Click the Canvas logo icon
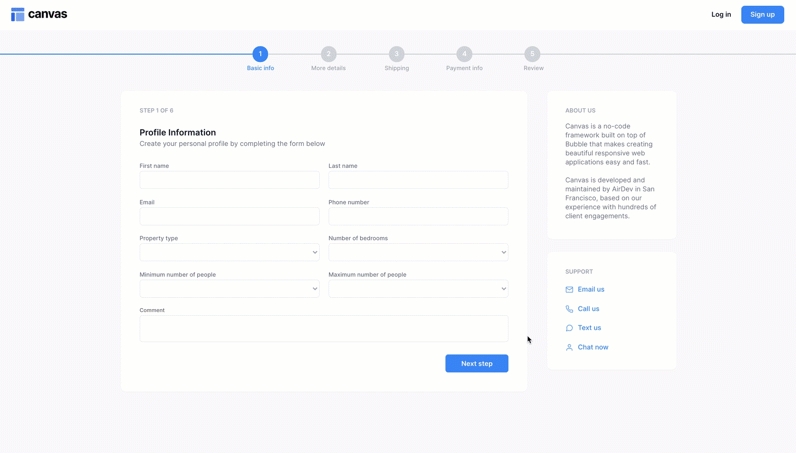Screen dimensions: 796x453 point(18,15)
